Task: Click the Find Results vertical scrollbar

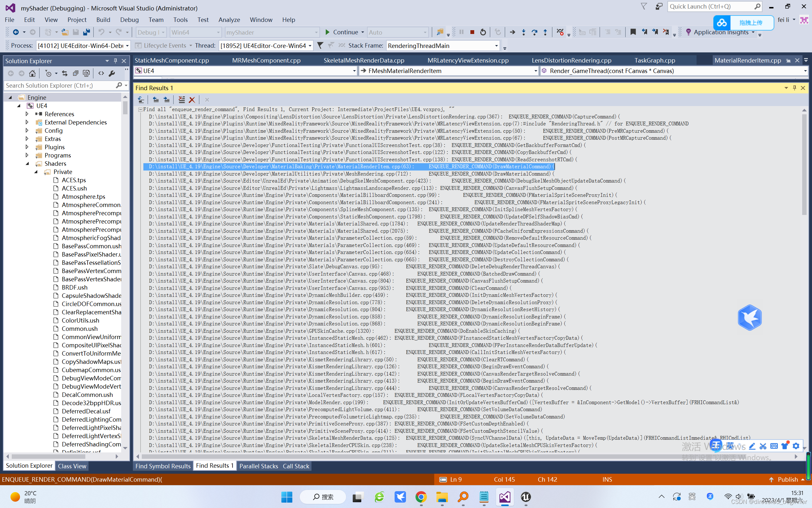Action: pyautogui.click(x=804, y=165)
